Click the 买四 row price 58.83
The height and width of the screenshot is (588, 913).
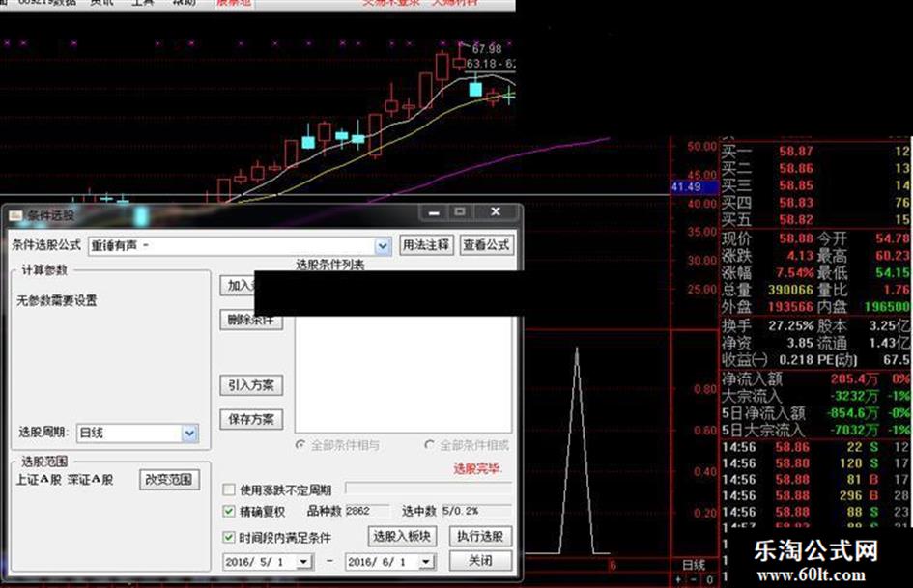[796, 203]
